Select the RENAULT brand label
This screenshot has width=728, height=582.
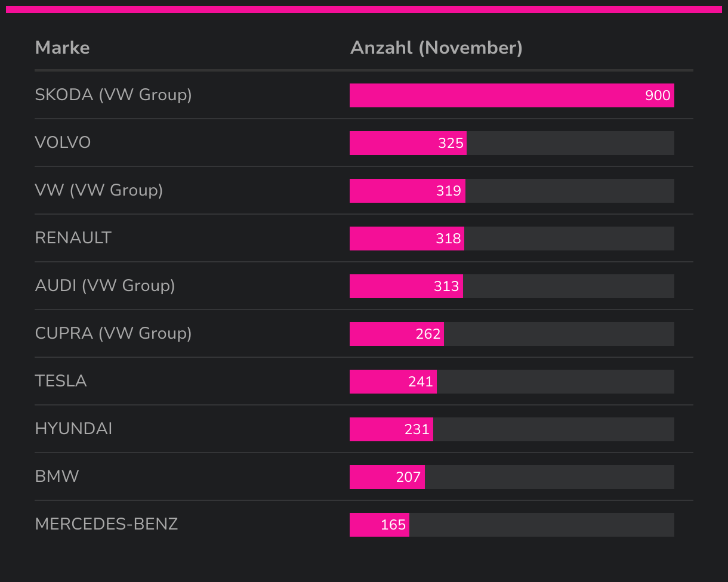[x=73, y=238]
